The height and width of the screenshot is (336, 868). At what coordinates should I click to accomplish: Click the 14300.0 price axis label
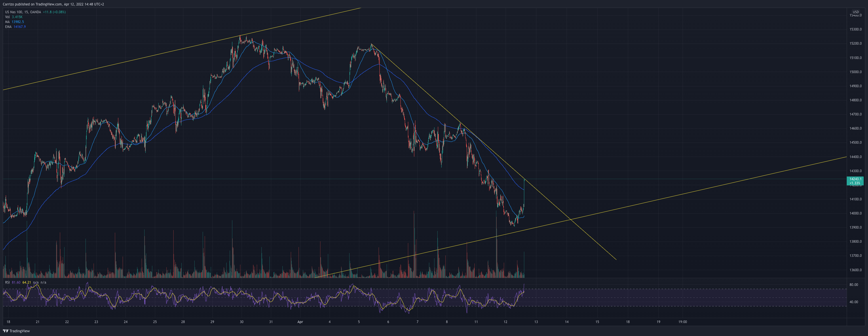coord(856,171)
